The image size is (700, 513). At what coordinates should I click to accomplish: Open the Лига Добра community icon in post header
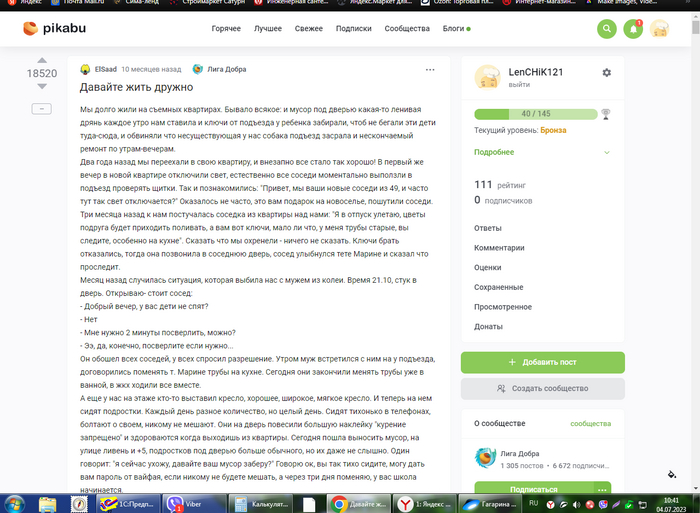pos(197,69)
